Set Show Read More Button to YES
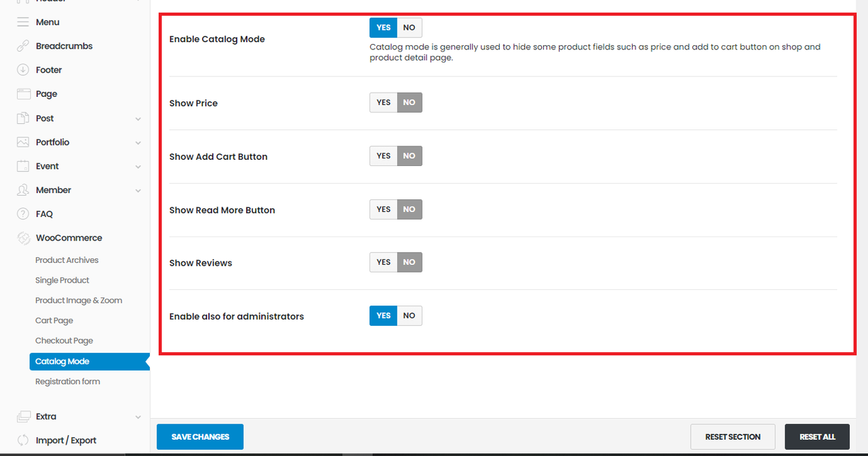 point(384,209)
